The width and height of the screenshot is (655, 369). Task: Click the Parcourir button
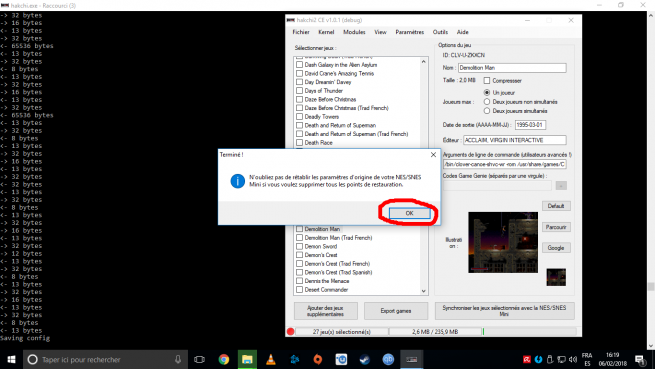556,227
